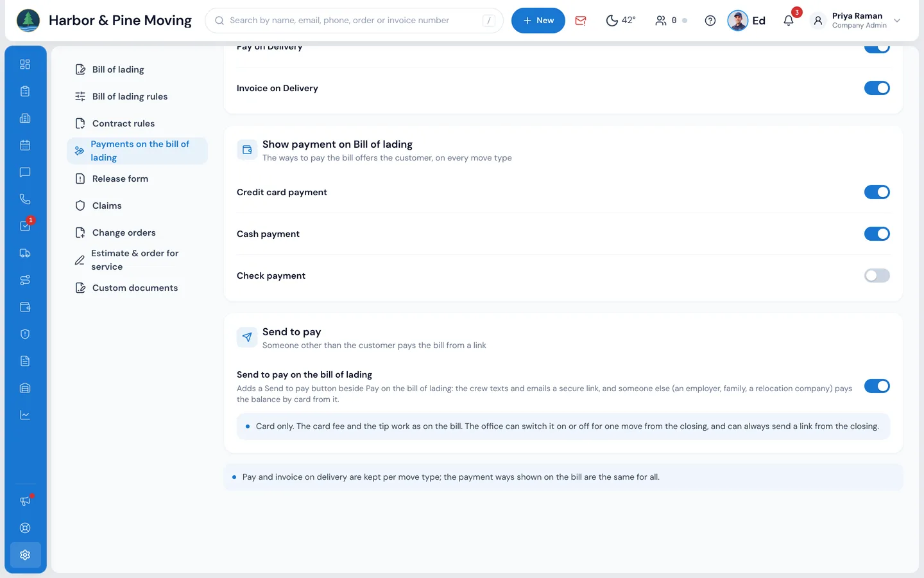The image size is (924, 578).
Task: Open the Bill of lading settings page
Action: (x=137, y=69)
